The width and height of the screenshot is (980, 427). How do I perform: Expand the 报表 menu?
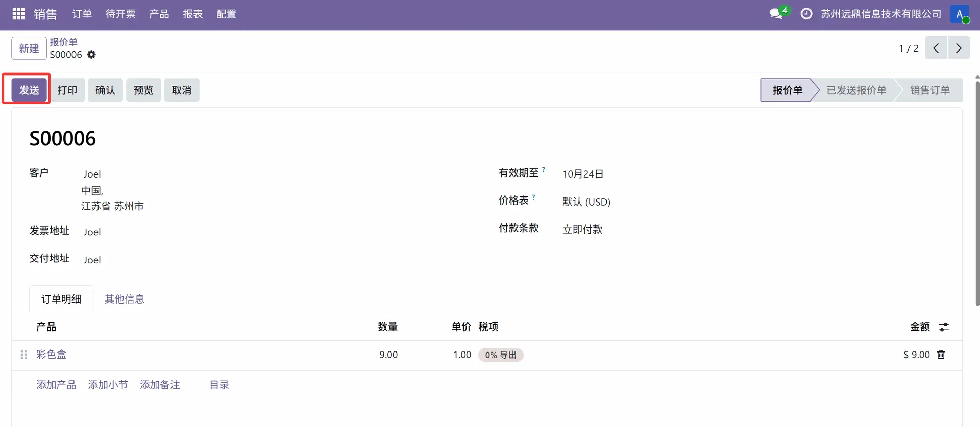[192, 14]
